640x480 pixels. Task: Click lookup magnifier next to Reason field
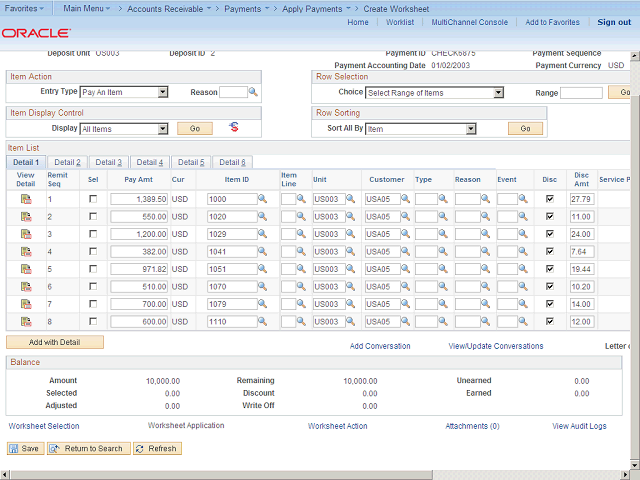click(253, 92)
